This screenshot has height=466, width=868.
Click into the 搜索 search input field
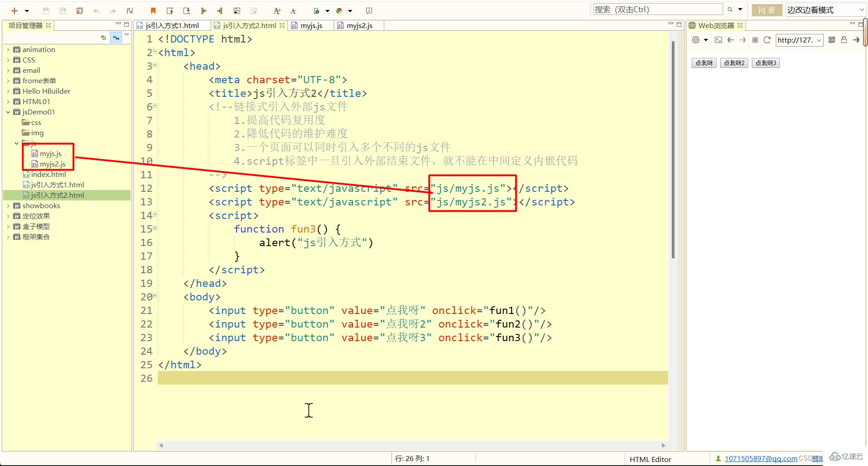click(658, 10)
